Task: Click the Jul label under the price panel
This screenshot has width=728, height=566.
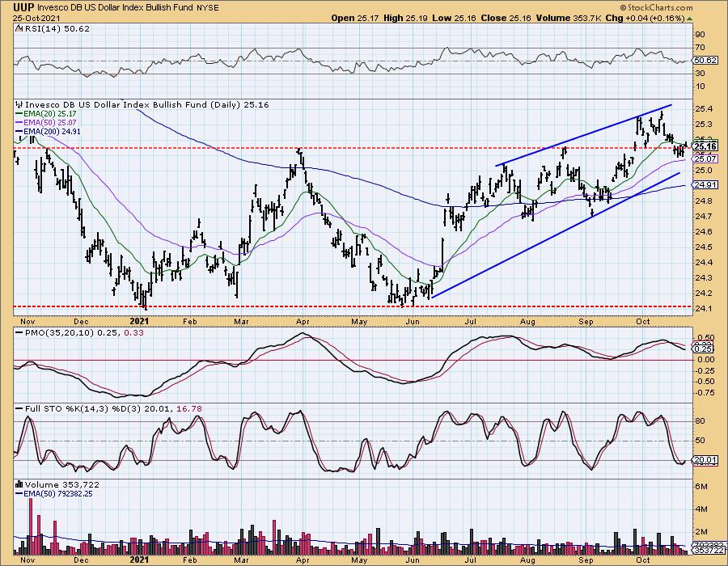Action: coord(471,321)
